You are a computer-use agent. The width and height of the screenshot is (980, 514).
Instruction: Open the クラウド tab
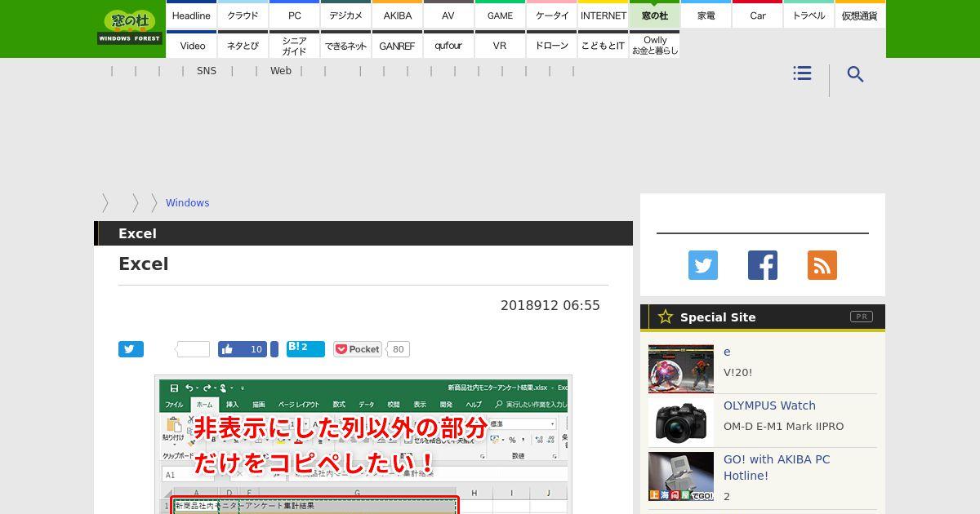pos(243,15)
